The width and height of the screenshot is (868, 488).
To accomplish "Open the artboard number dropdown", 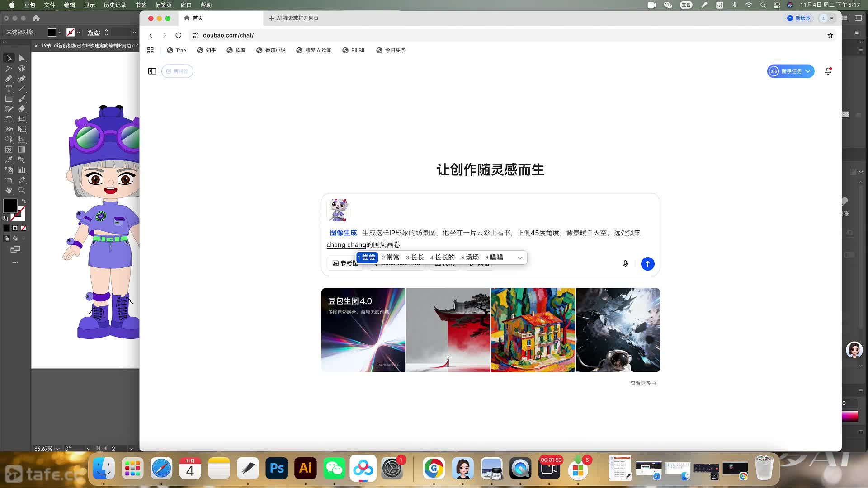I will pos(131,449).
